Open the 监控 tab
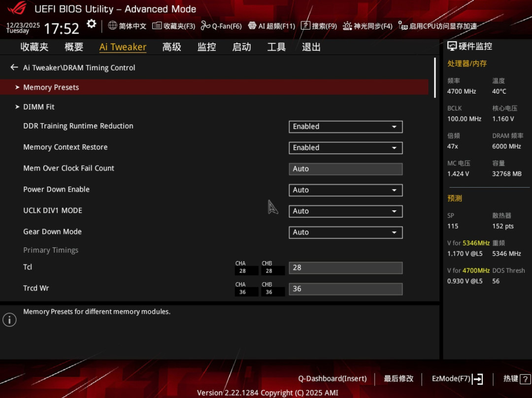The width and height of the screenshot is (532, 398). pyautogui.click(x=206, y=47)
